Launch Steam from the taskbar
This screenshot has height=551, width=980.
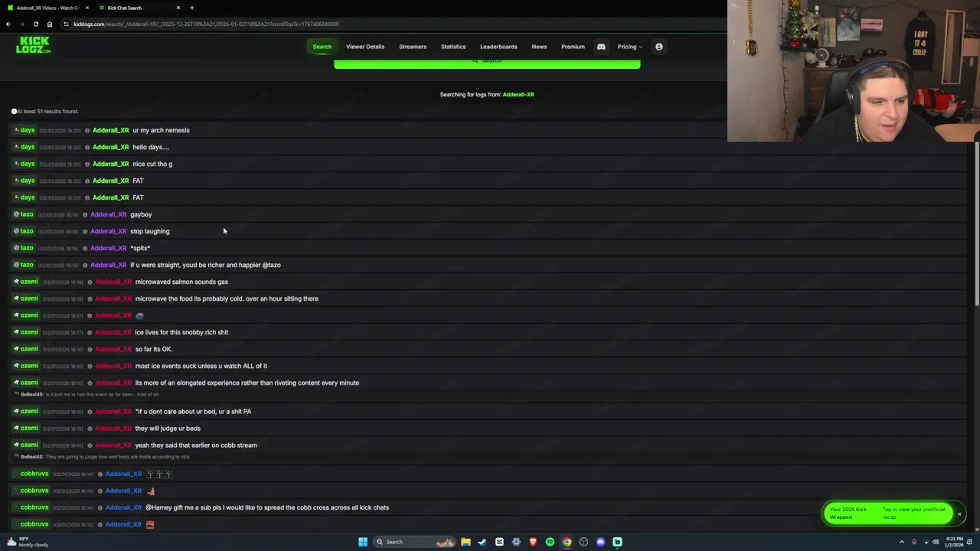pos(482,542)
